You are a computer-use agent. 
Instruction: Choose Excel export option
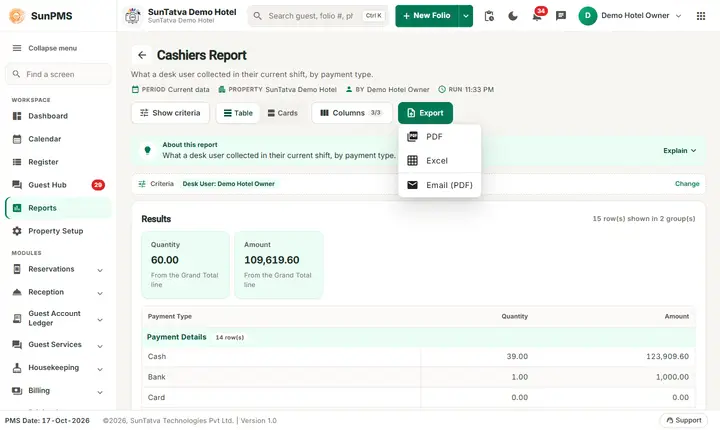tap(439, 160)
